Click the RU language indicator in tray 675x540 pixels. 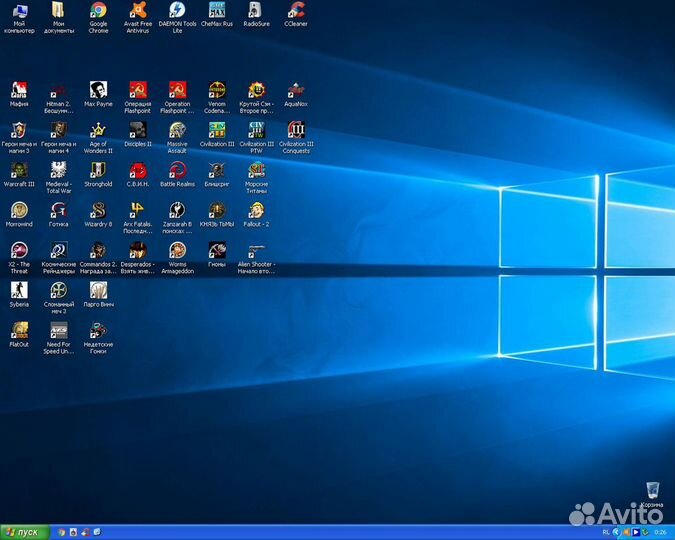coord(606,533)
